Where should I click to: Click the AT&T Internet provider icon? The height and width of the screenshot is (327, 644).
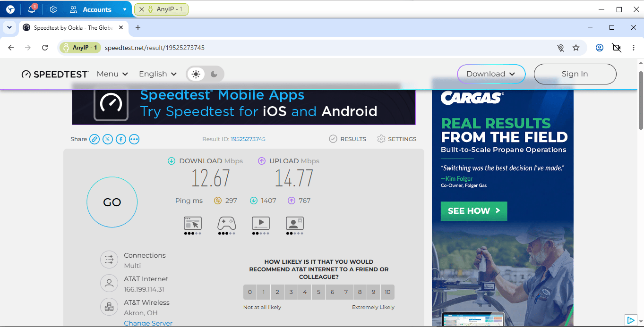point(109,283)
